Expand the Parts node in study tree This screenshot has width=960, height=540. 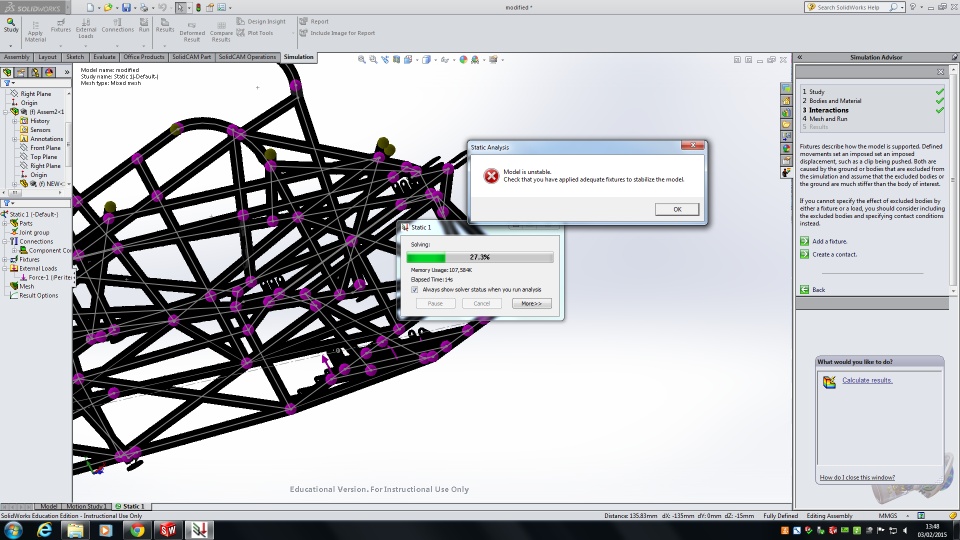[x=5, y=223]
